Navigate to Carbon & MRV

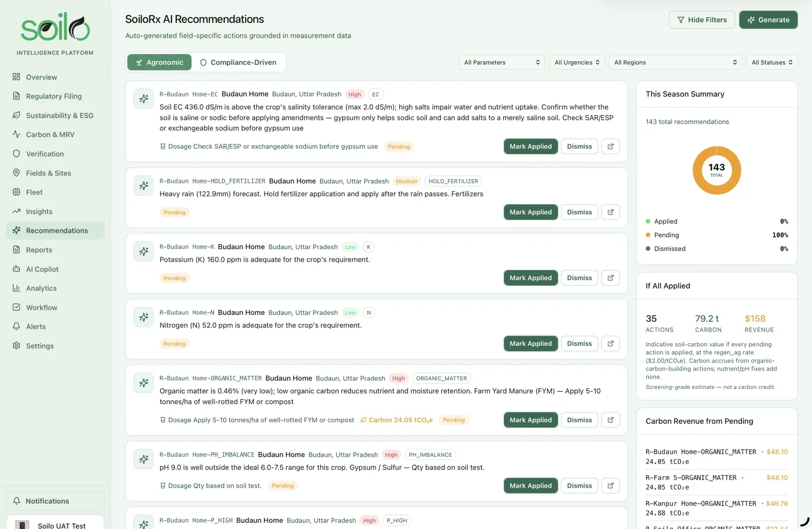coord(55,135)
